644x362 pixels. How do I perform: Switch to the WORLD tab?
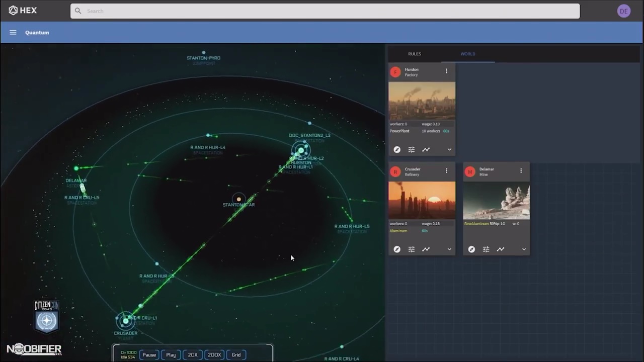click(x=468, y=54)
